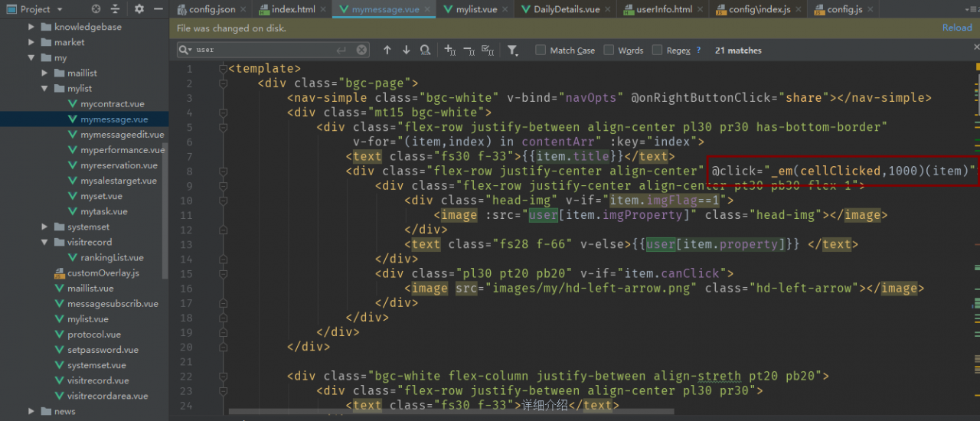Close the config\index.js tab

click(800, 9)
